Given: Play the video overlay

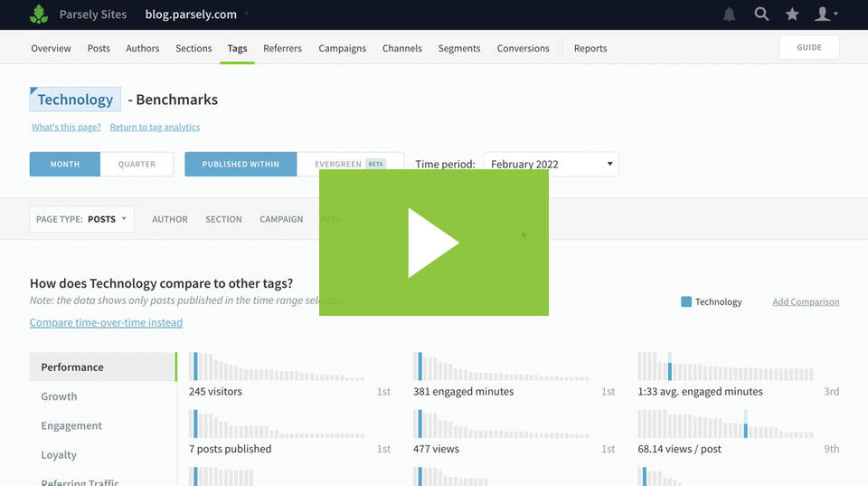Looking at the screenshot, I should [433, 243].
